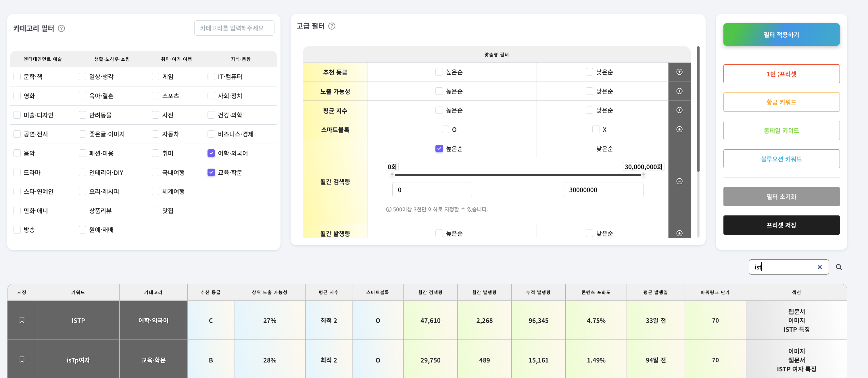This screenshot has height=378, width=868.
Task: Expand the 노출 가능성 filter row
Action: [x=679, y=91]
